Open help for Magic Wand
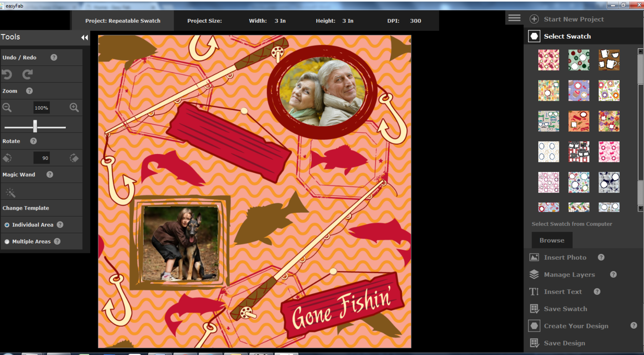 (x=50, y=174)
